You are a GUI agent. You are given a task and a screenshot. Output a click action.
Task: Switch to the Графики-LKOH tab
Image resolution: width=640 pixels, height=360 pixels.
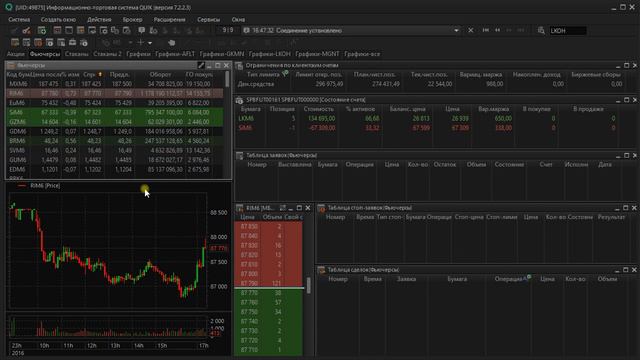point(269,54)
